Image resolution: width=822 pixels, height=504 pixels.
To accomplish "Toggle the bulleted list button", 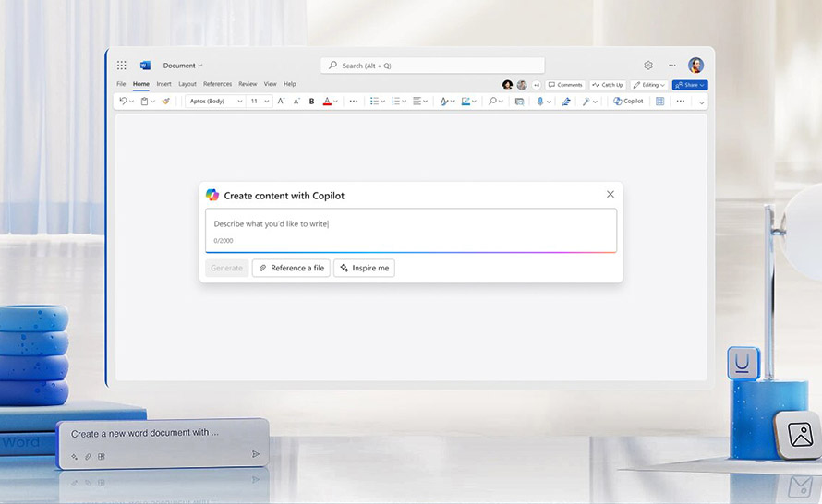I will [x=373, y=102].
